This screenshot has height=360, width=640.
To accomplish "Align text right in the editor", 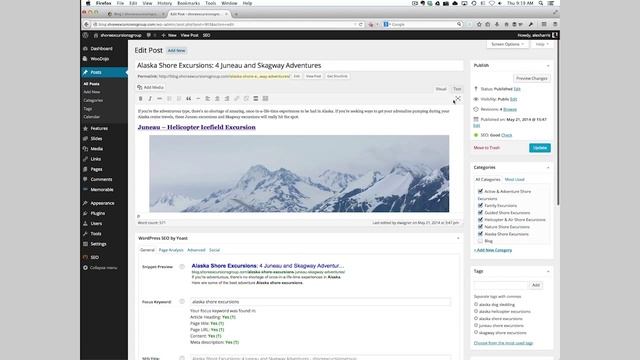I will pyautogui.click(x=227, y=99).
